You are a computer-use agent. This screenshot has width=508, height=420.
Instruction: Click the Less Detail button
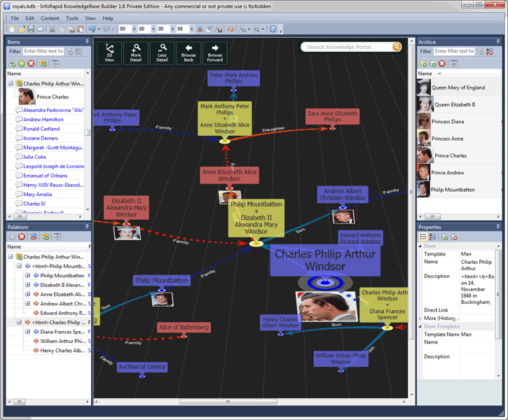162,53
